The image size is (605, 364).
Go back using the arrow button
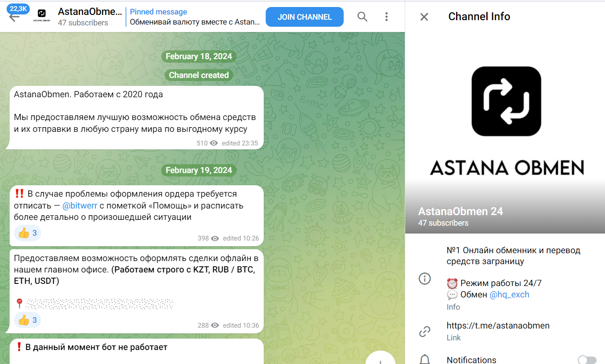[14, 17]
